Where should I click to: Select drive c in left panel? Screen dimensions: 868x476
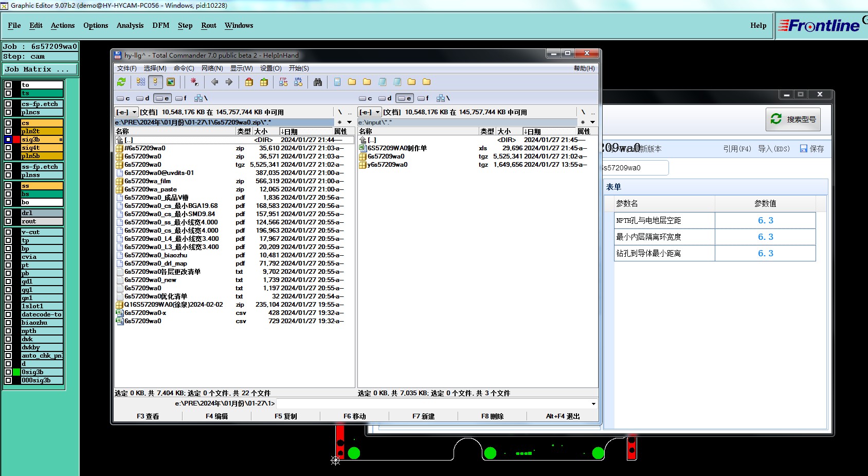click(x=123, y=98)
